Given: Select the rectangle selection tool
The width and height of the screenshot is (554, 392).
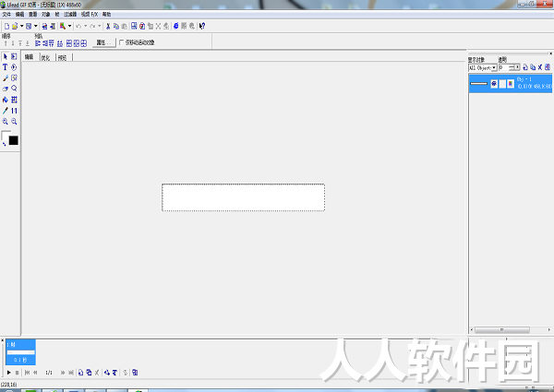Looking at the screenshot, I should coord(14,56).
